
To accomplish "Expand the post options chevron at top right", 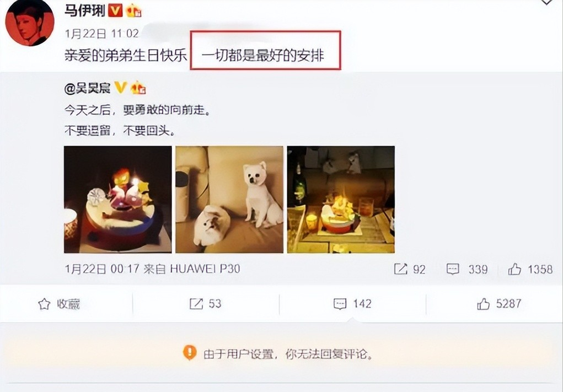I will click(x=547, y=2).
